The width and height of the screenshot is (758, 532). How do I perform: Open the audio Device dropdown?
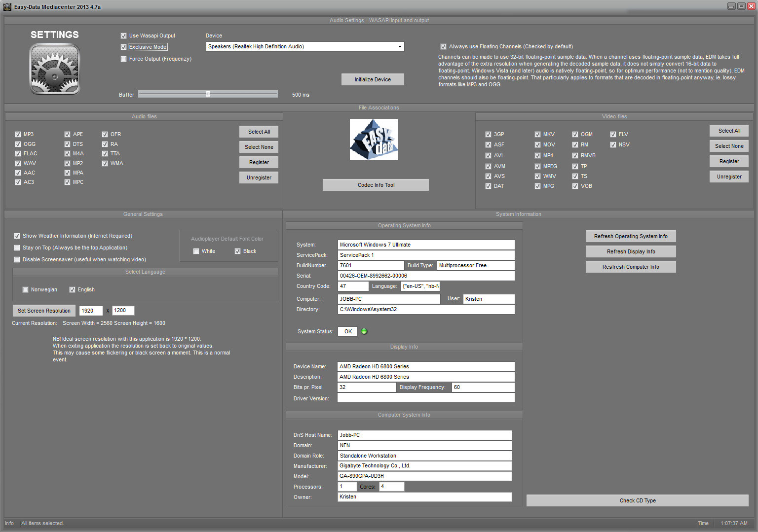(305, 46)
